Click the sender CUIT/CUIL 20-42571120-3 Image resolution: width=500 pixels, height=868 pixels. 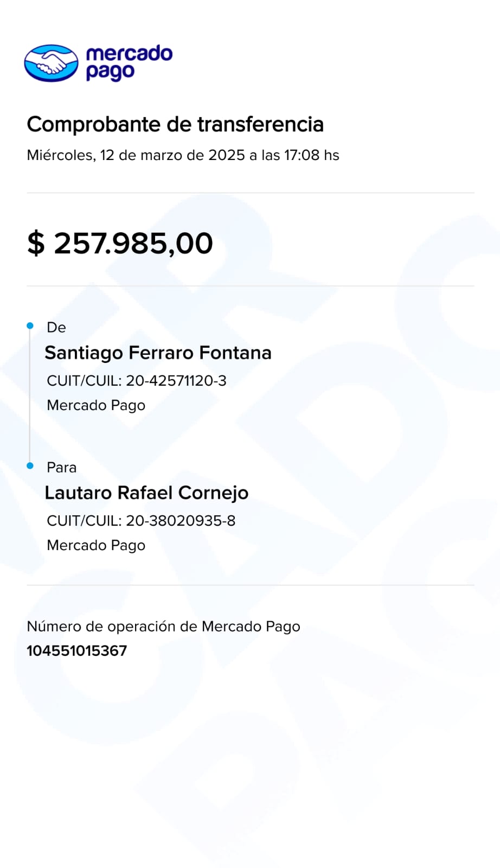(x=176, y=381)
